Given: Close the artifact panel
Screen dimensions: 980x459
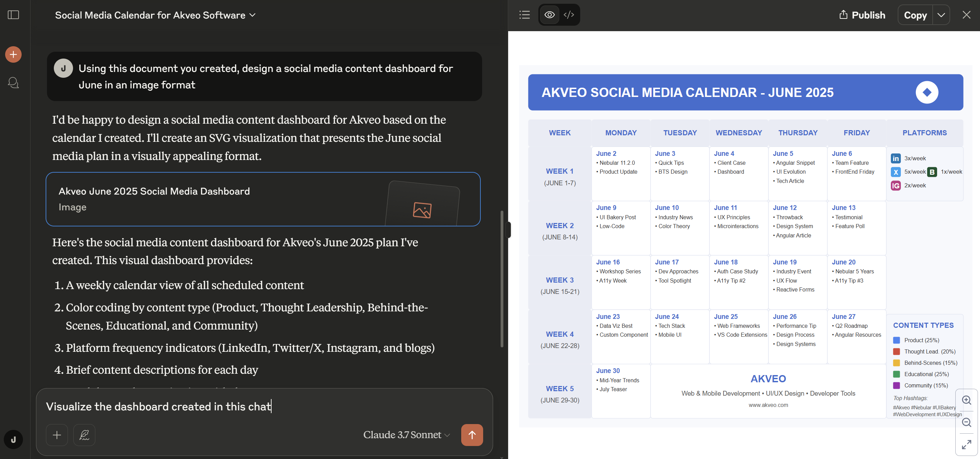Looking at the screenshot, I should click(966, 15).
